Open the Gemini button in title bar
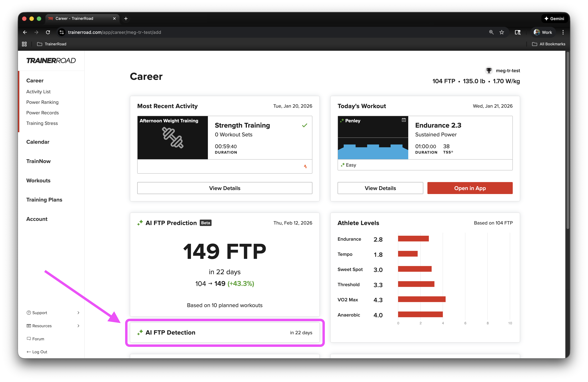This screenshot has width=588, height=382. tap(554, 19)
